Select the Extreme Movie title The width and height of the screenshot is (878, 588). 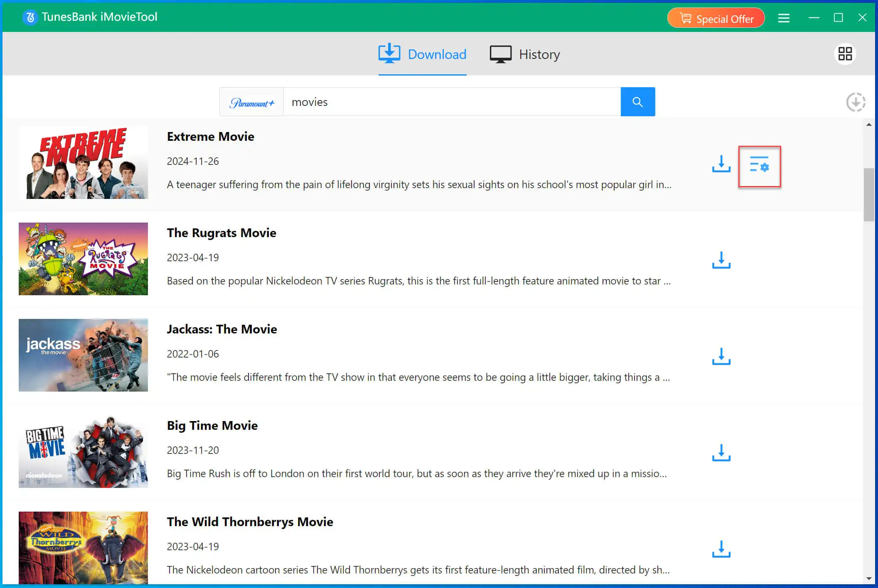click(x=211, y=137)
